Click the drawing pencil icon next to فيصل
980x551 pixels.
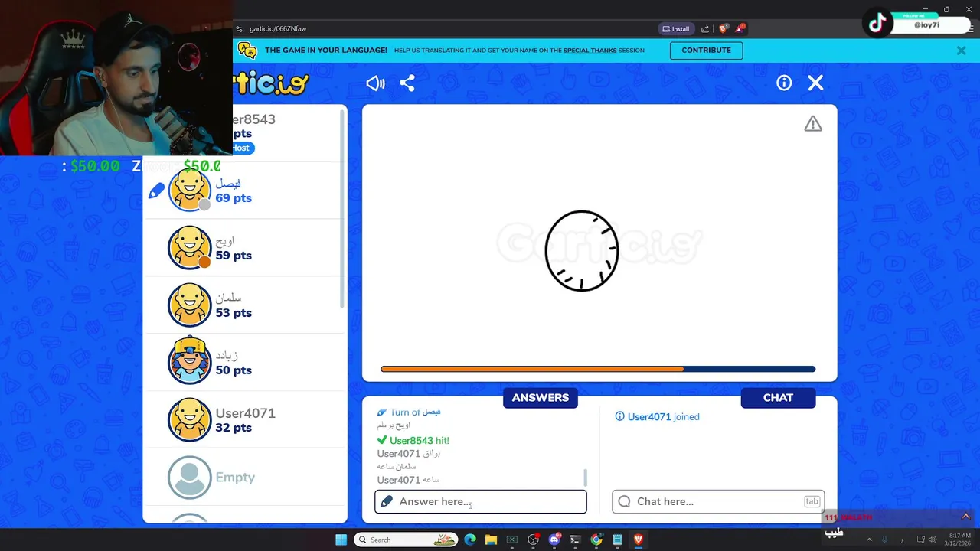pyautogui.click(x=156, y=191)
